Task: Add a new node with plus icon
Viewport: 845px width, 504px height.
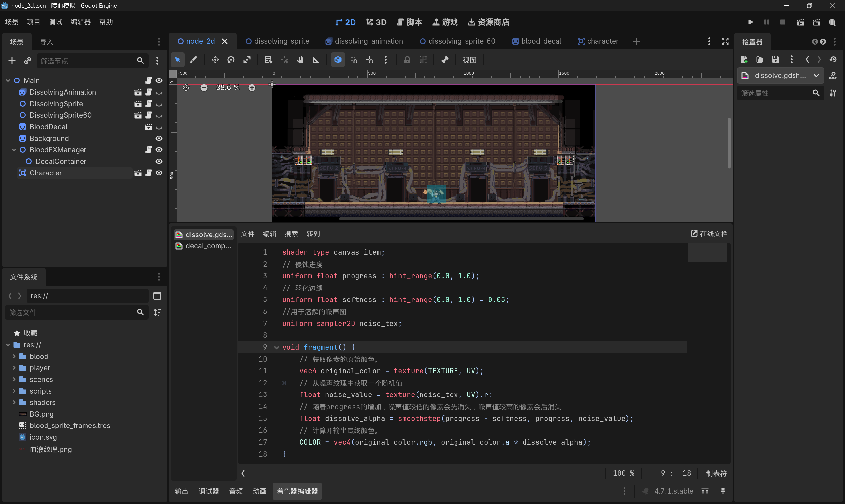Action: 12,60
